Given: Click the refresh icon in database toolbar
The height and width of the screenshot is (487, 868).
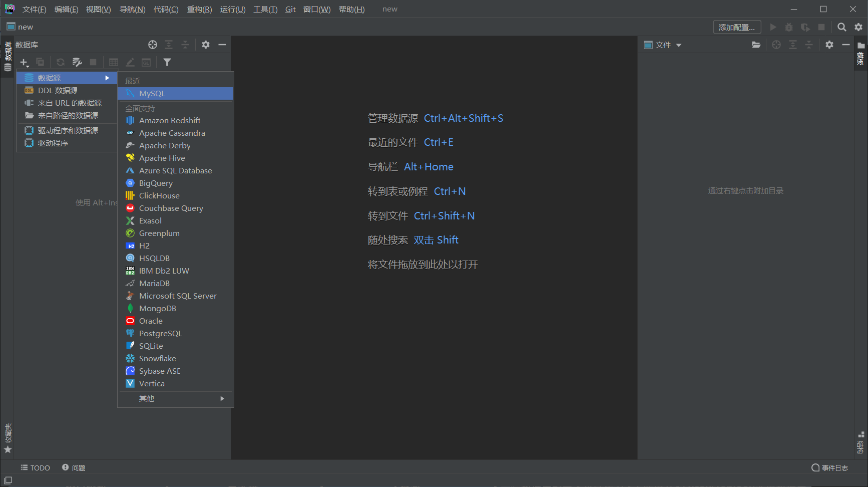Looking at the screenshot, I should 61,62.
